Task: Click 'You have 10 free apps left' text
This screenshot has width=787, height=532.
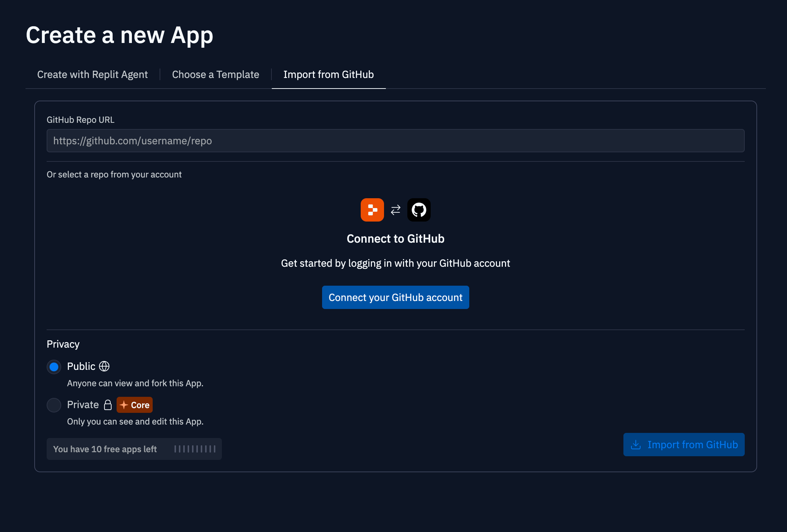Action: [x=105, y=449]
